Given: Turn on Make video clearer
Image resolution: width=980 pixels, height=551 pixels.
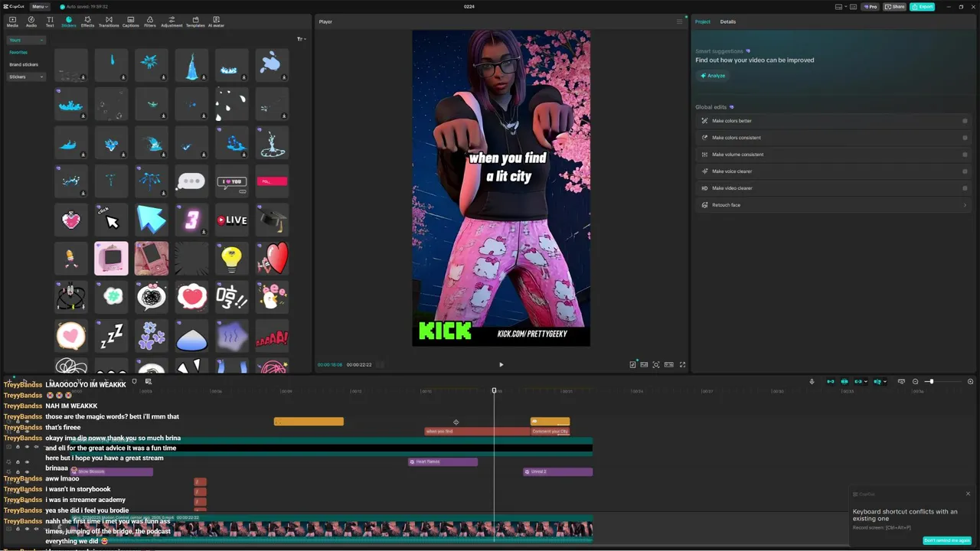Looking at the screenshot, I should tap(965, 188).
